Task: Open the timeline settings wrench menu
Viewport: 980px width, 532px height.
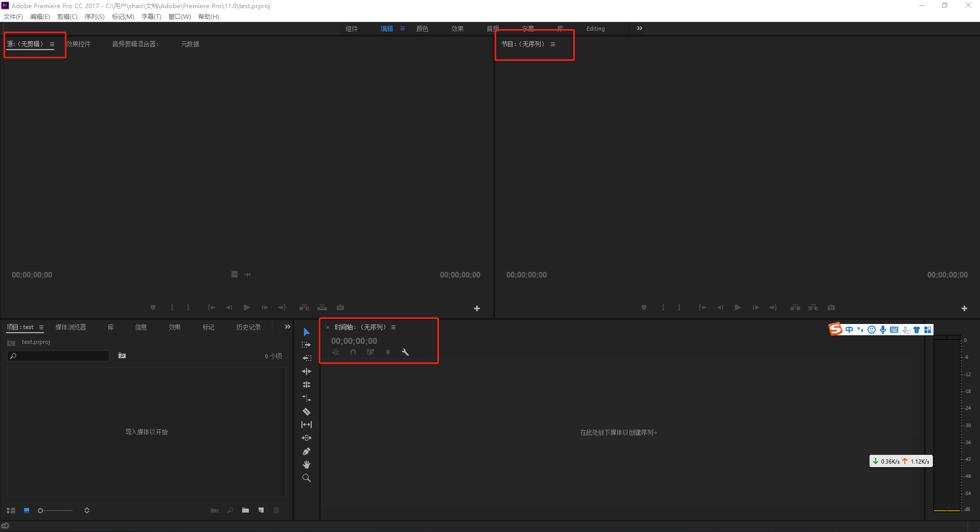Action: [x=405, y=352]
